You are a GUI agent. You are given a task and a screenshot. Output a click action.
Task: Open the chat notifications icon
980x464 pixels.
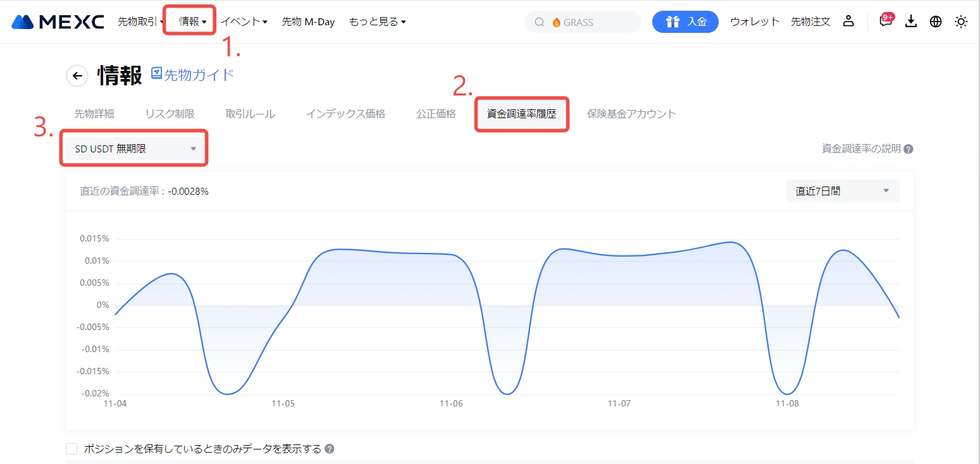(x=886, y=21)
